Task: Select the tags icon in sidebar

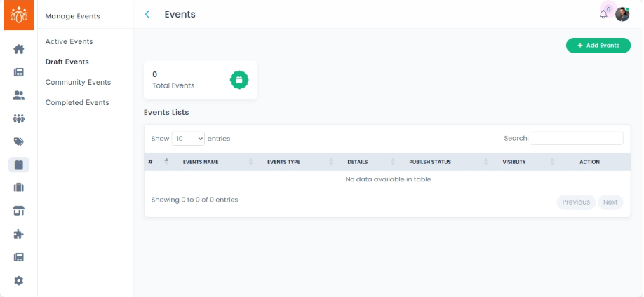Action: pyautogui.click(x=19, y=141)
